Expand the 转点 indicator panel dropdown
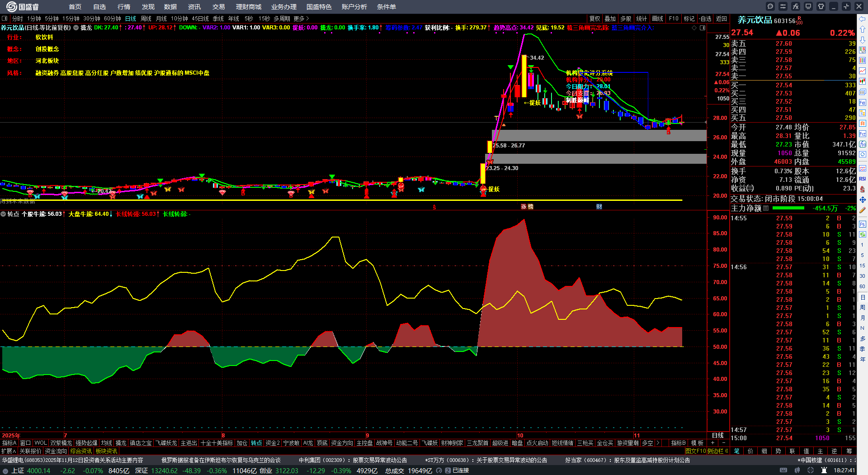Viewport: 868px width, 475px height. tap(4, 214)
